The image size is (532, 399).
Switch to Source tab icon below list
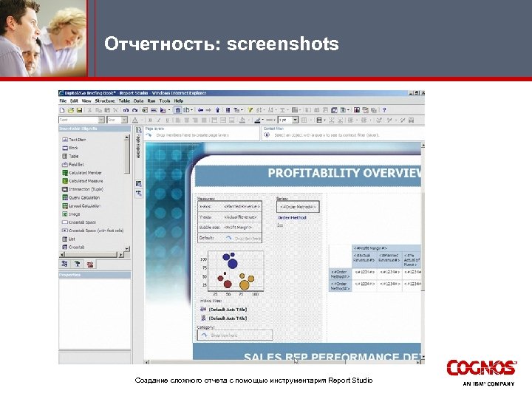[x=64, y=264]
